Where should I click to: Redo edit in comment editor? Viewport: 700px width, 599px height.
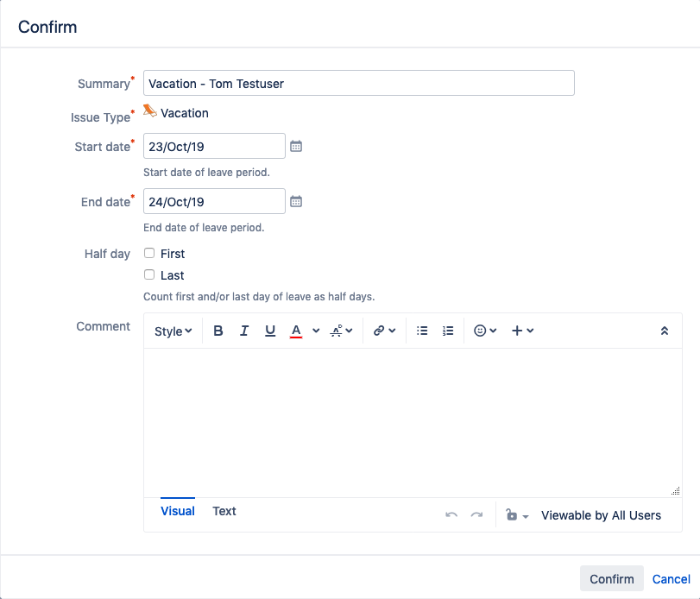point(476,515)
